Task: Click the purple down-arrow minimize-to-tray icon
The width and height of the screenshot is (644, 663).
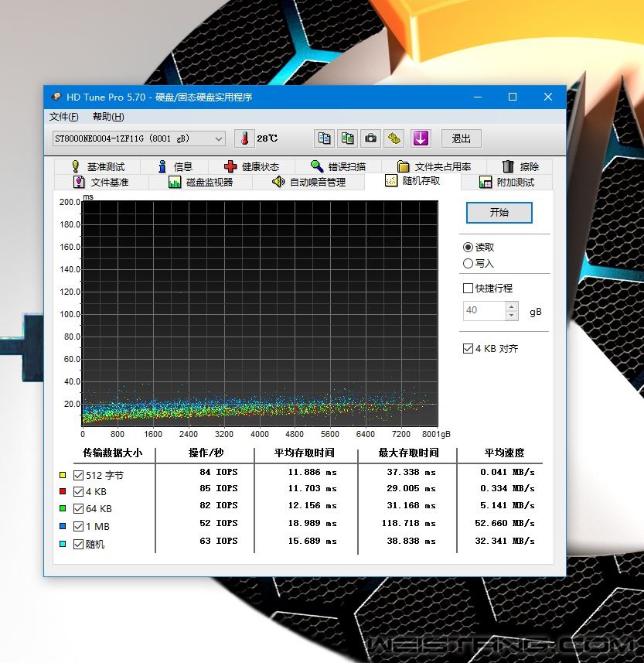Action: point(421,138)
